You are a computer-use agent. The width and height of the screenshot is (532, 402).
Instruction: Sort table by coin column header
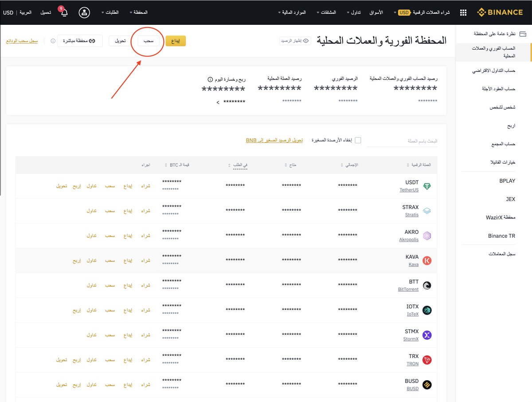pyautogui.click(x=419, y=165)
